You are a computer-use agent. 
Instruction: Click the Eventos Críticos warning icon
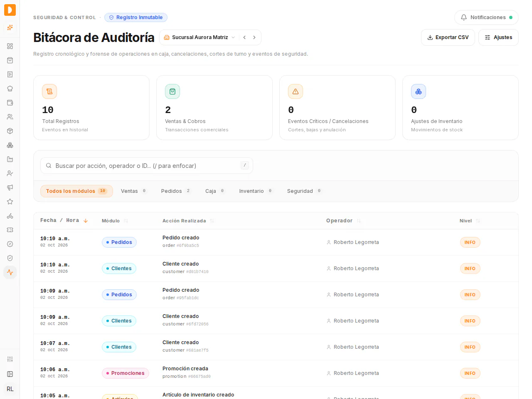pyautogui.click(x=296, y=91)
